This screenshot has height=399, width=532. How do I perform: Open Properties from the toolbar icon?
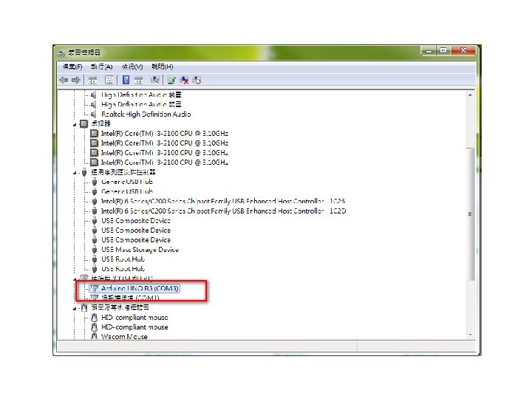click(x=109, y=80)
